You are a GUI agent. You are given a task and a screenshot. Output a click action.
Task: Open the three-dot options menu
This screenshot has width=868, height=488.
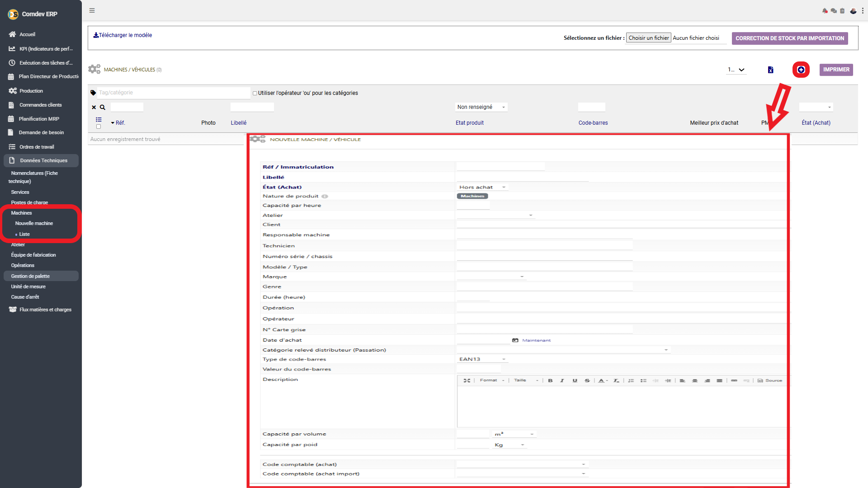pos(863,11)
